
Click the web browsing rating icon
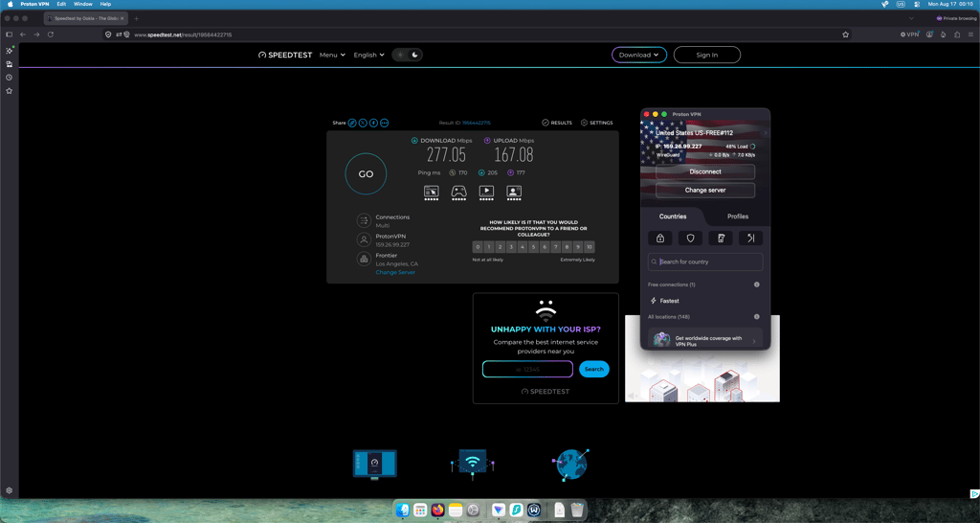(x=432, y=192)
